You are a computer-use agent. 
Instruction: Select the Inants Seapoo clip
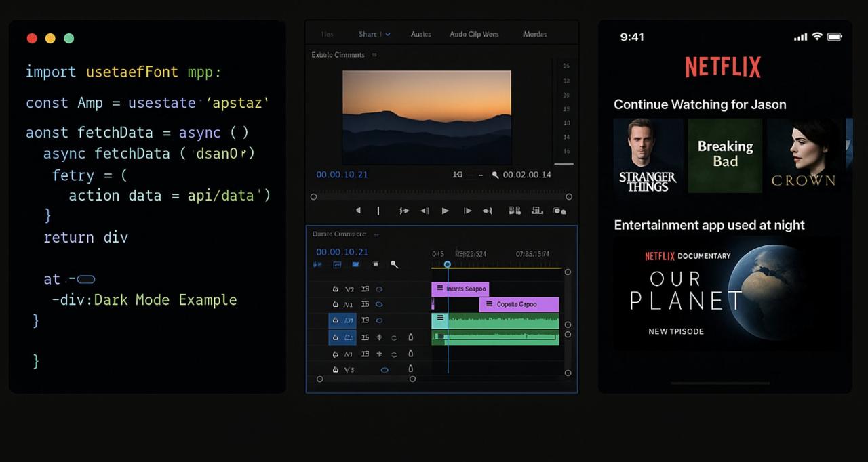point(460,289)
